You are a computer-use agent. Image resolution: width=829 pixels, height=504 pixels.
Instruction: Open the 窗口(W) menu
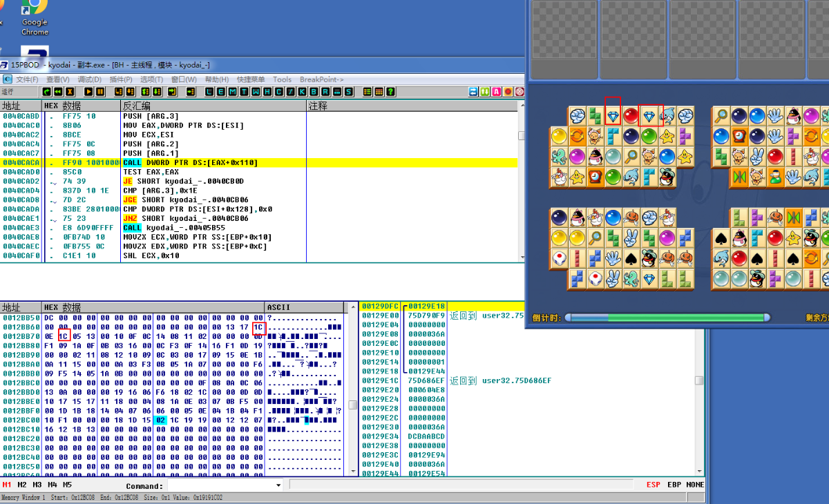(x=184, y=79)
